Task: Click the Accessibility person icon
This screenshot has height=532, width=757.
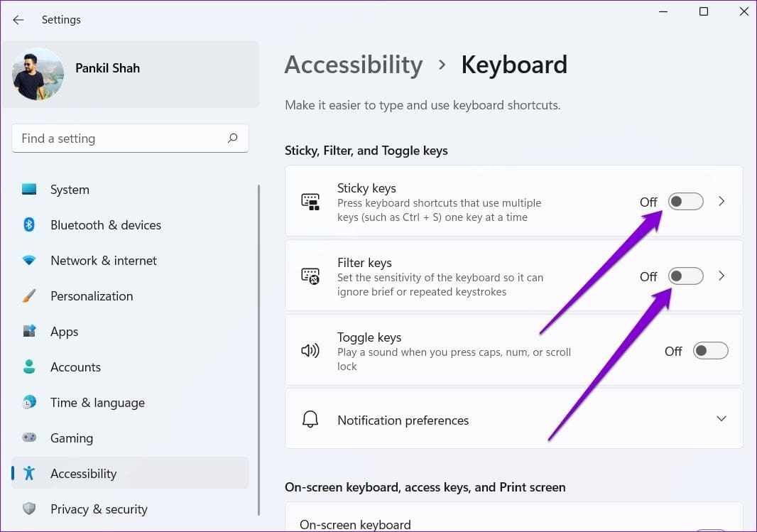Action: 28,474
